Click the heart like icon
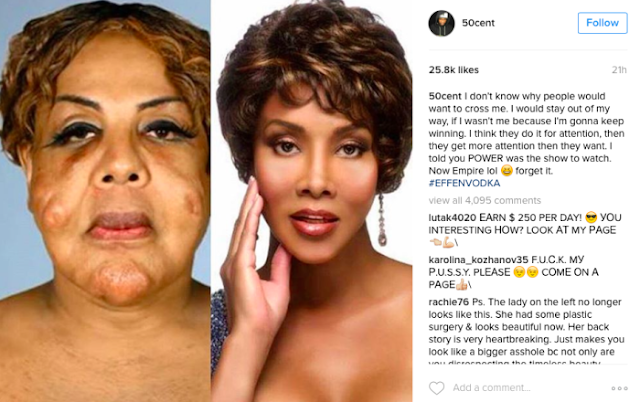640x402 pixels. [x=436, y=388]
